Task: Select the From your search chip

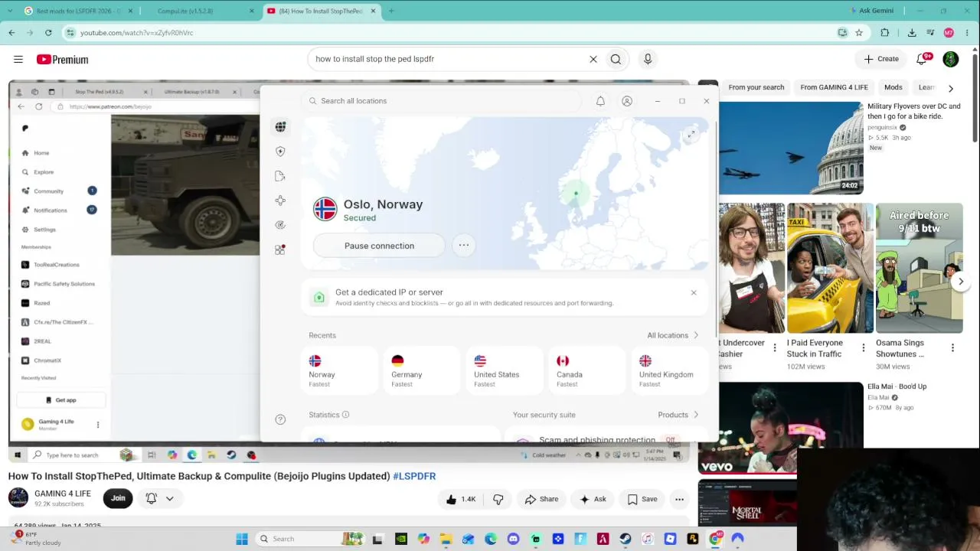Action: [756, 87]
